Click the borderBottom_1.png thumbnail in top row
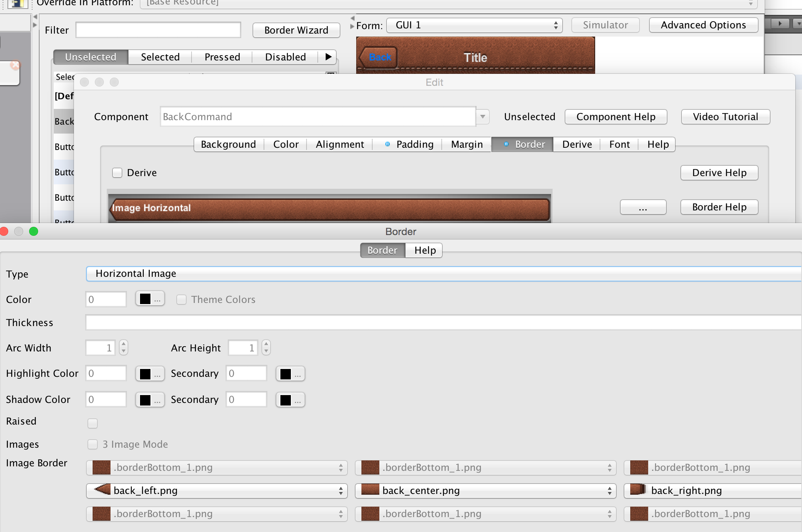802x532 pixels. 101,467
